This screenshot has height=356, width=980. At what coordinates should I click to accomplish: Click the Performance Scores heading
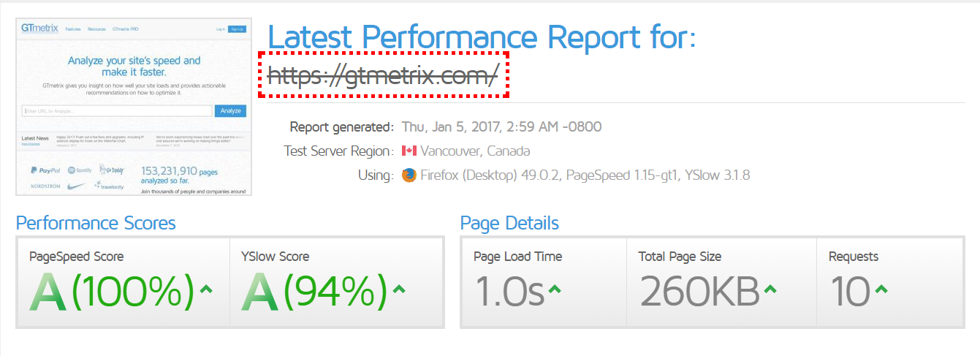tap(96, 223)
